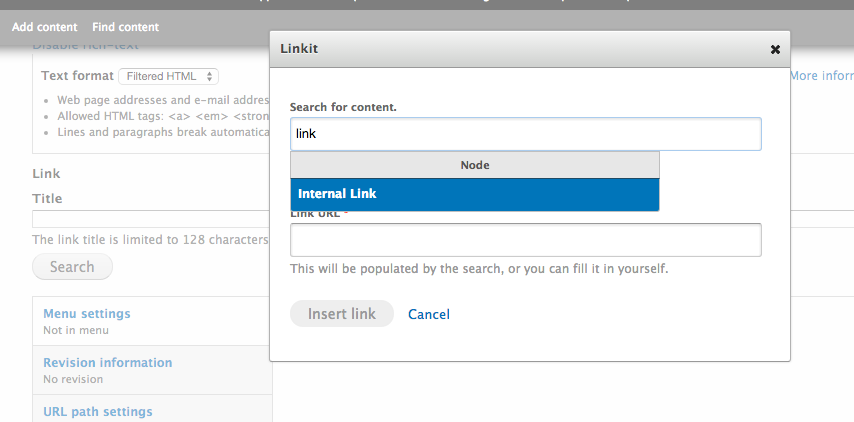
Task: Click into the Link URL field
Action: point(525,240)
